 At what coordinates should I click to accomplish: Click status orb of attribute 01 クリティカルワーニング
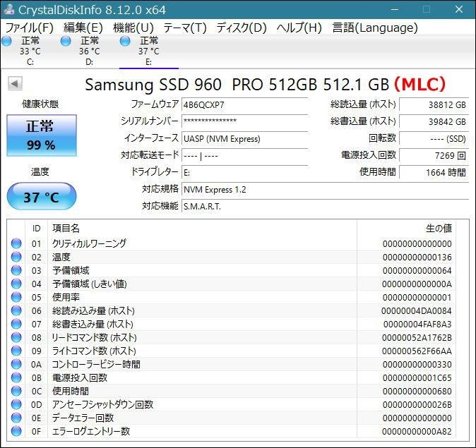(x=16, y=243)
